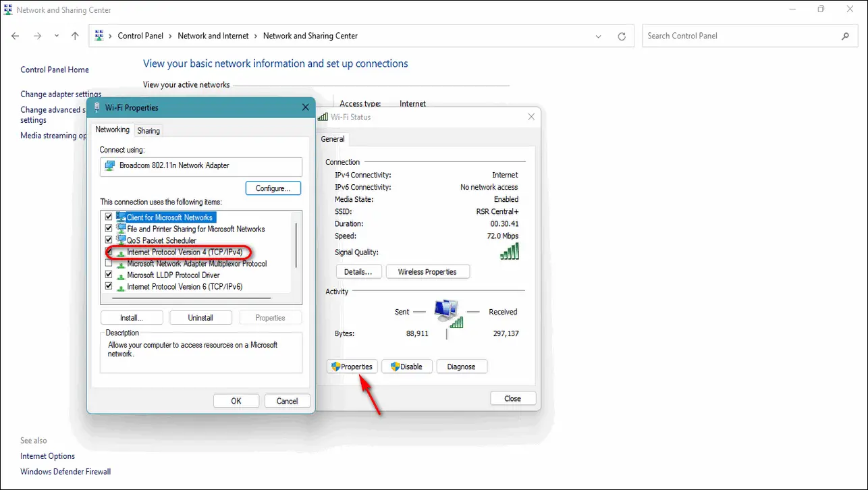Uncheck the Microsoft LLDP Protocol Driver checkbox
868x490 pixels.
109,275
